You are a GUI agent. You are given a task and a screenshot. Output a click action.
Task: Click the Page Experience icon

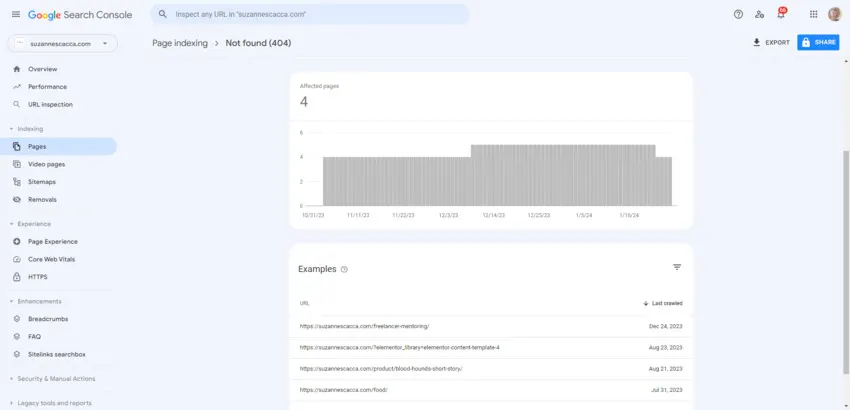(x=17, y=241)
